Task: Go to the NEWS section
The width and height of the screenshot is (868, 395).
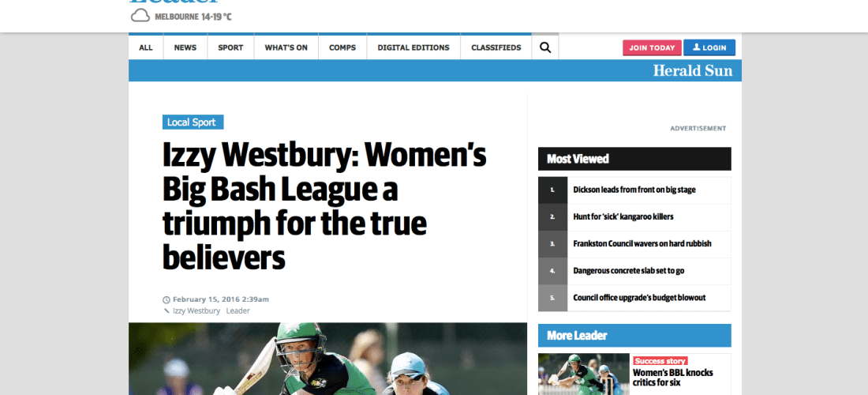Action: coord(185,47)
